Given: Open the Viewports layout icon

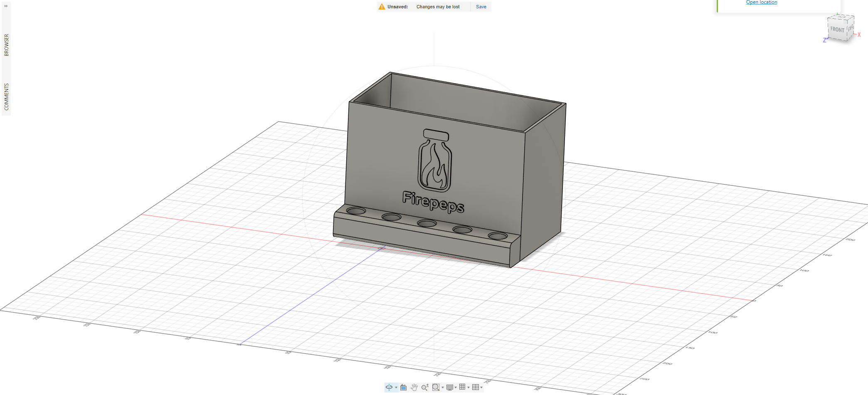Looking at the screenshot, I should coord(476,387).
